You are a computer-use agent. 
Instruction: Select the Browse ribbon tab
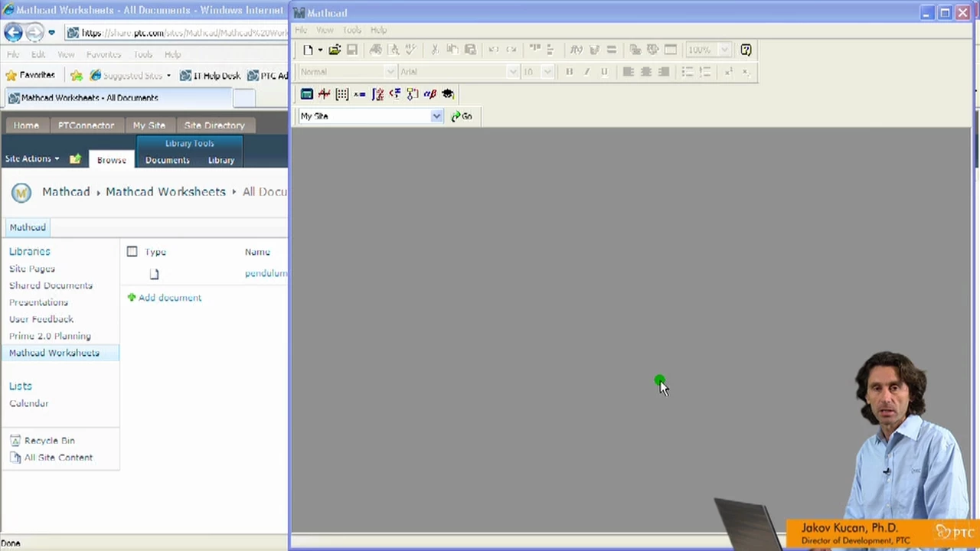111,160
